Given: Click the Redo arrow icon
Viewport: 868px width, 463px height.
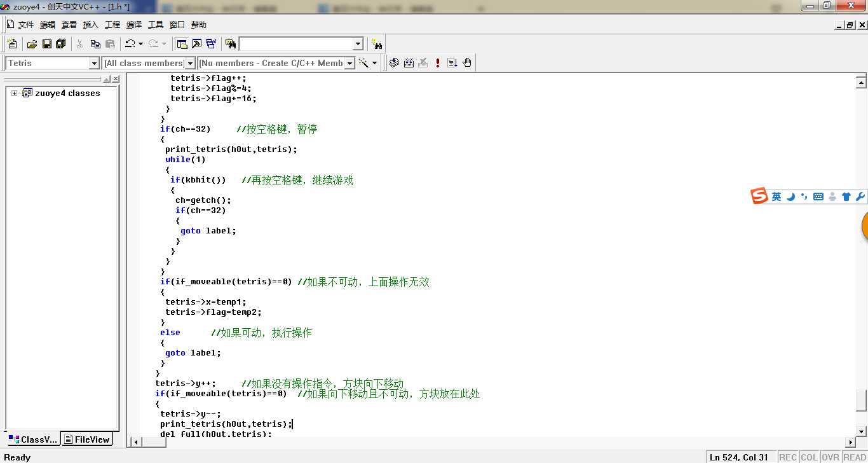Looking at the screenshot, I should (x=153, y=44).
